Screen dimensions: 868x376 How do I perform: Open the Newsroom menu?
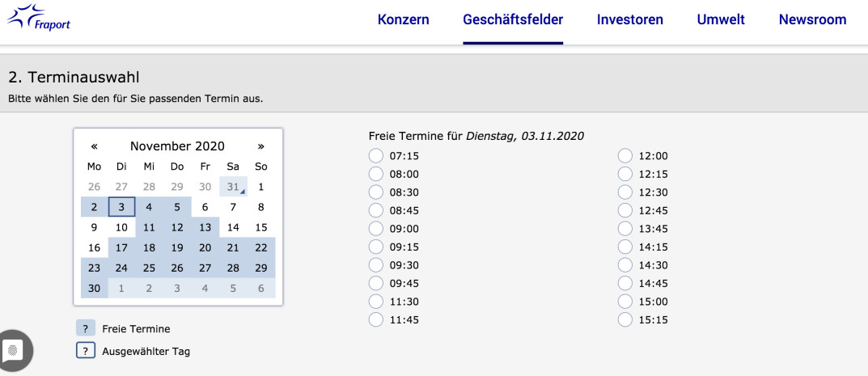tap(812, 19)
